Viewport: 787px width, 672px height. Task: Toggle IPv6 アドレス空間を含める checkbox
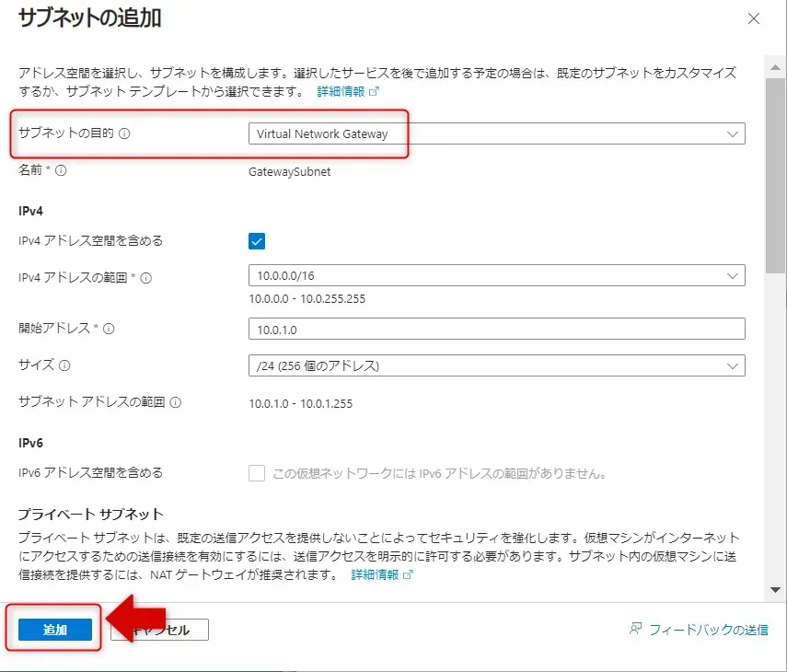(x=257, y=473)
